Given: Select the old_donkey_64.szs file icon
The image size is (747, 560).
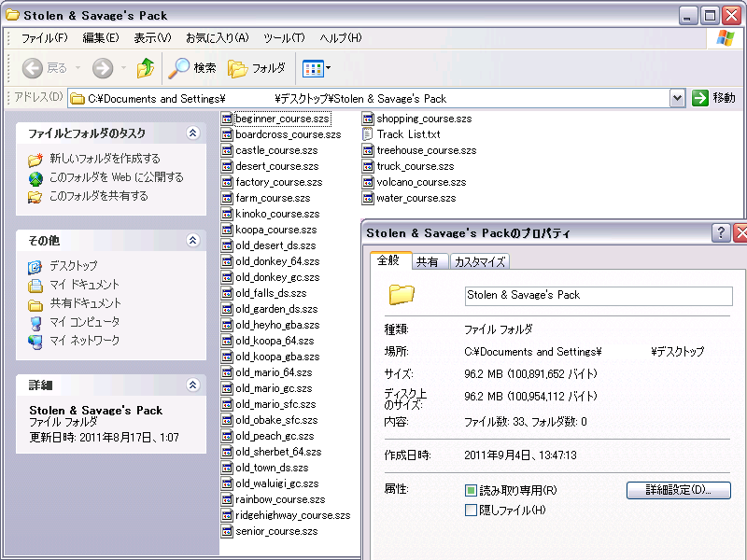Looking at the screenshot, I should pyautogui.click(x=227, y=261).
